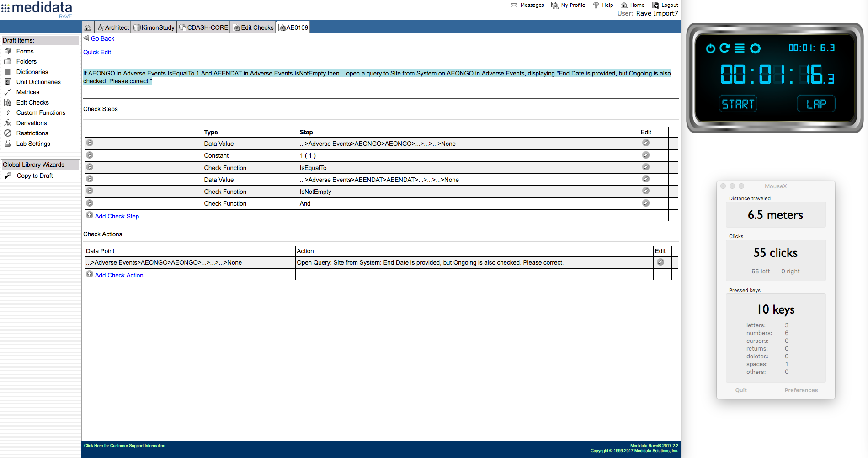Click the stopwatch power icon
Image resolution: width=868 pixels, height=458 pixels.
coord(710,48)
